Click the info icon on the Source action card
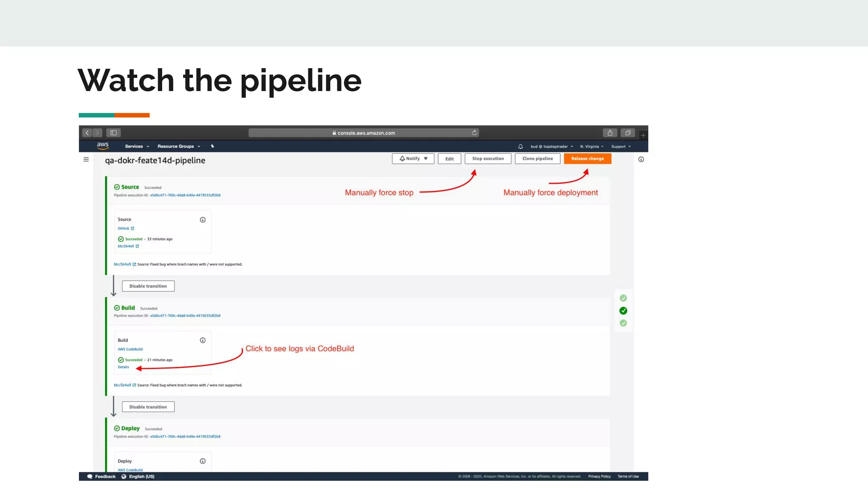 pyautogui.click(x=203, y=219)
